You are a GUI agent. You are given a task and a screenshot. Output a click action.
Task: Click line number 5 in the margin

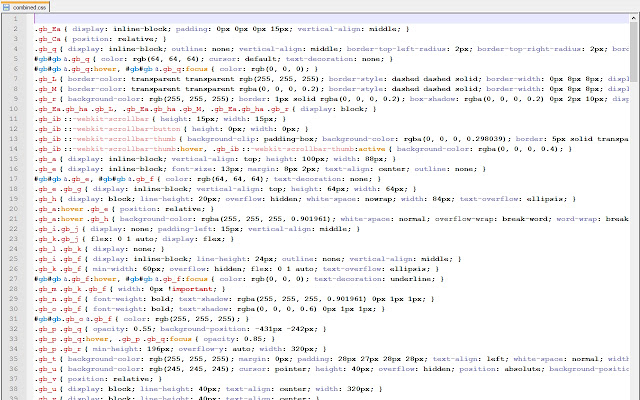pyautogui.click(x=18, y=59)
